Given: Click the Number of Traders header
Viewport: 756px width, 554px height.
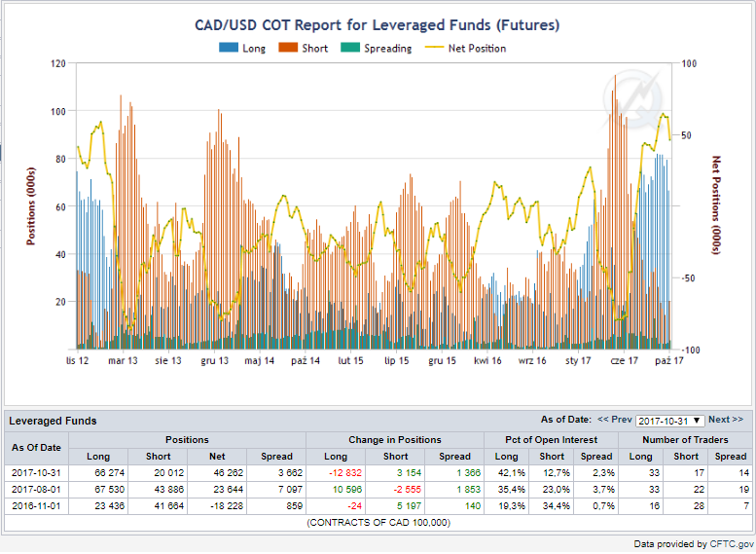Looking at the screenshot, I should coord(685,440).
